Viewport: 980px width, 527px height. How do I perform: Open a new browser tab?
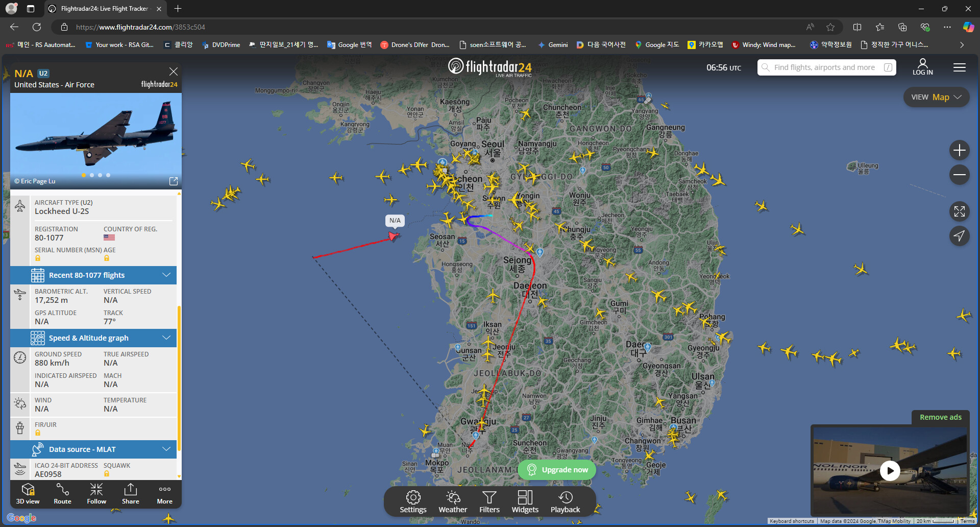point(178,9)
